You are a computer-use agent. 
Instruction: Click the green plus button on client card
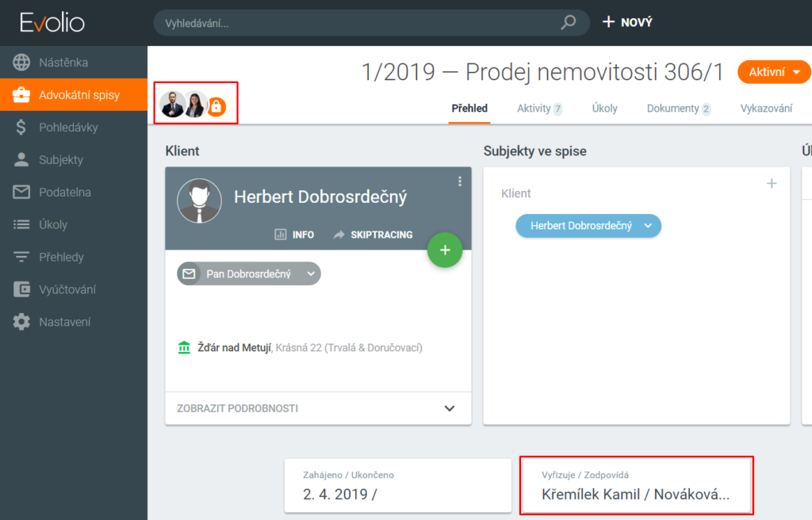click(445, 250)
